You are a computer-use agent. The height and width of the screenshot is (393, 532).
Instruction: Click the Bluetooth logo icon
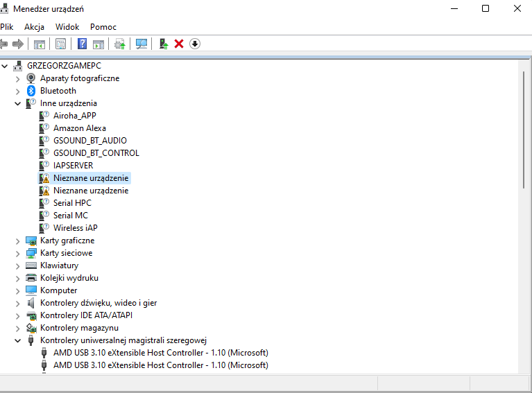pos(31,91)
